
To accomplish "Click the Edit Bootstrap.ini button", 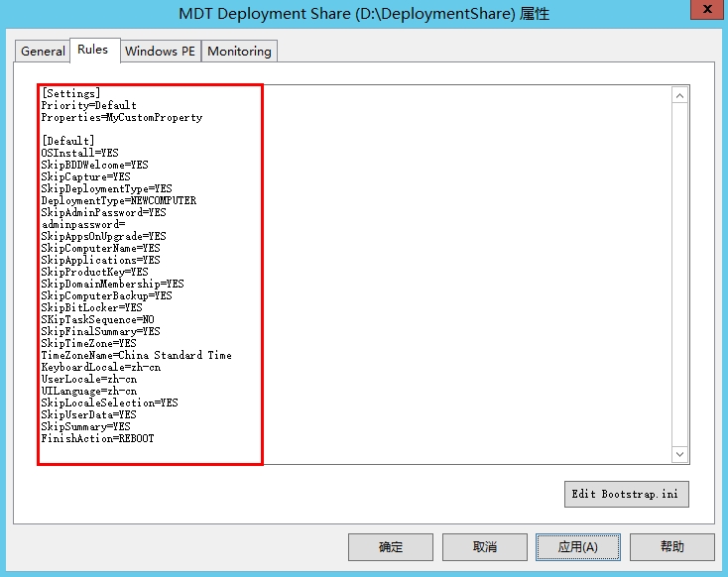I will point(626,494).
